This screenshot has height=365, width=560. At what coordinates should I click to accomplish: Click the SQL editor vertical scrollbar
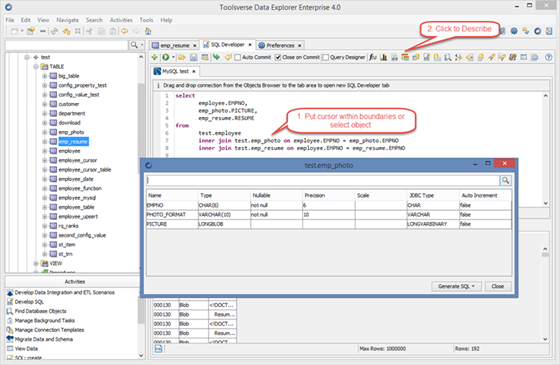[x=545, y=149]
